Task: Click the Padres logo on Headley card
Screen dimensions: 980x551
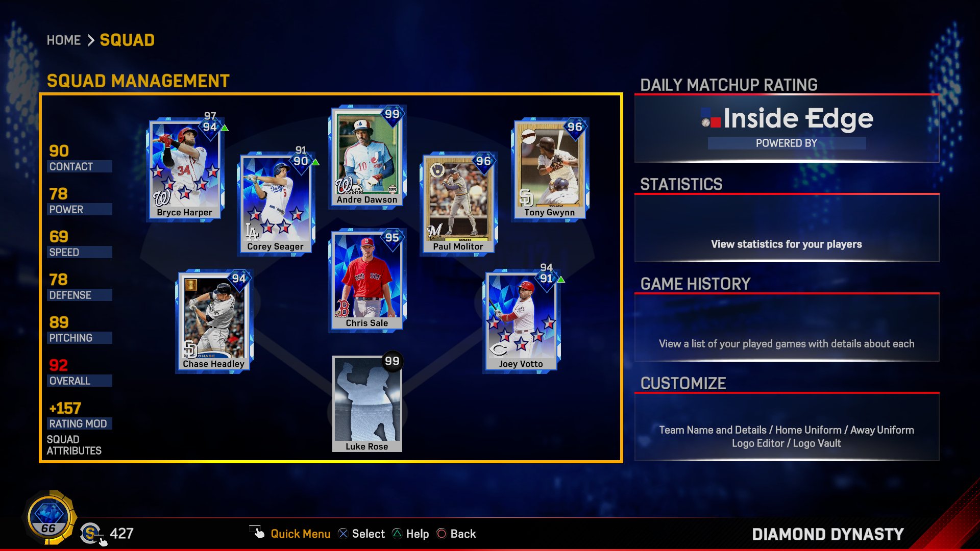Action: (190, 349)
